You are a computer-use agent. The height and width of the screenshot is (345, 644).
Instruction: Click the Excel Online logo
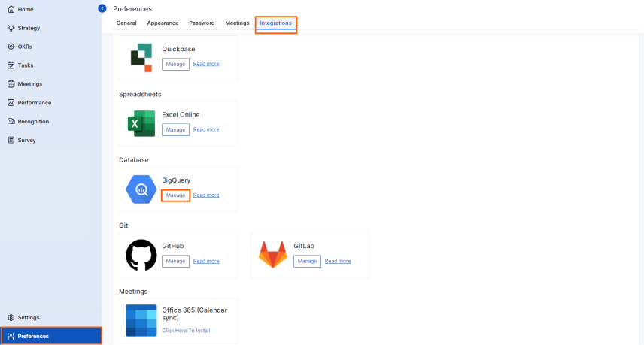pos(141,123)
